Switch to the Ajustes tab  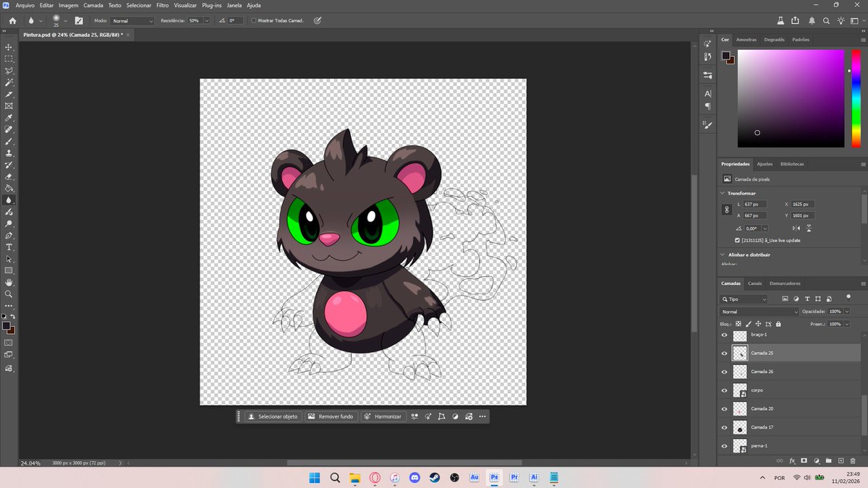765,164
